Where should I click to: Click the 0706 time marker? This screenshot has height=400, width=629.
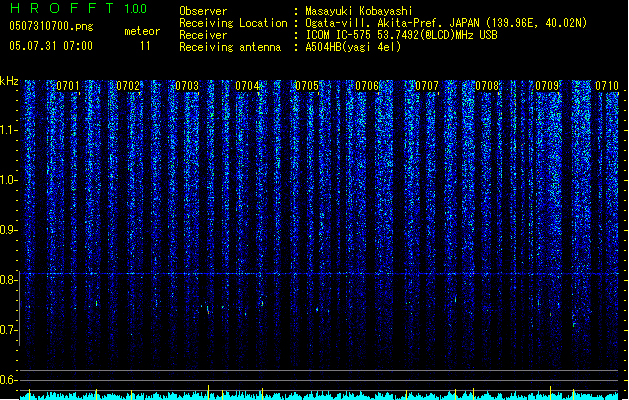point(367,86)
